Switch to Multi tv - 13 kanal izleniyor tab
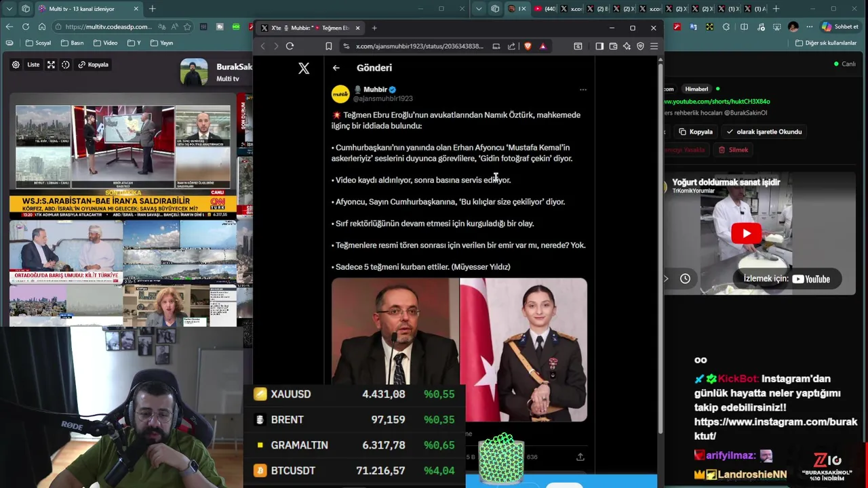 [x=88, y=9]
